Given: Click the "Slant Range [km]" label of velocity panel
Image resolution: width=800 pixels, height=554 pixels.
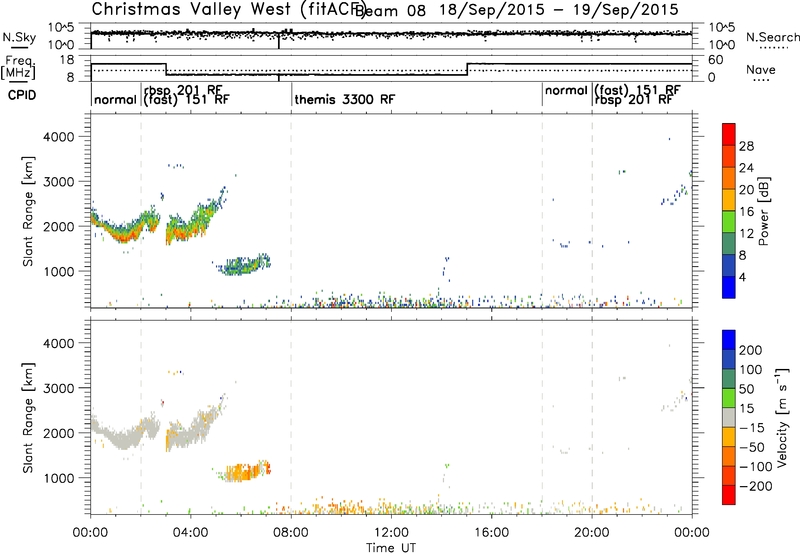Looking at the screenshot, I should click(28, 417).
